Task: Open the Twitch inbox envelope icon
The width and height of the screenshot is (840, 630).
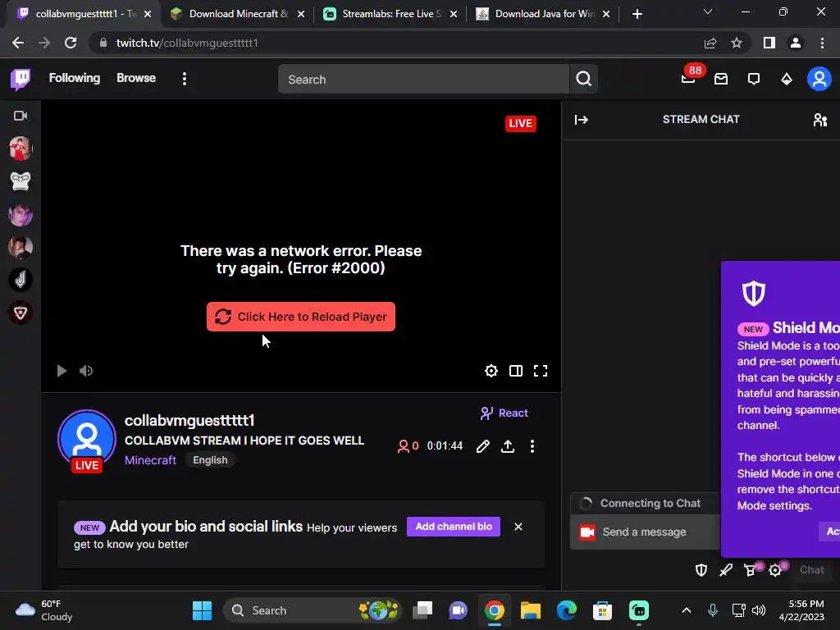Action: tap(721, 80)
